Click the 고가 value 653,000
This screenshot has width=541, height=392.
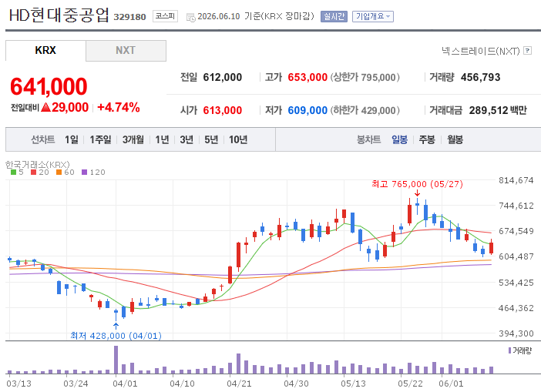coord(307,77)
